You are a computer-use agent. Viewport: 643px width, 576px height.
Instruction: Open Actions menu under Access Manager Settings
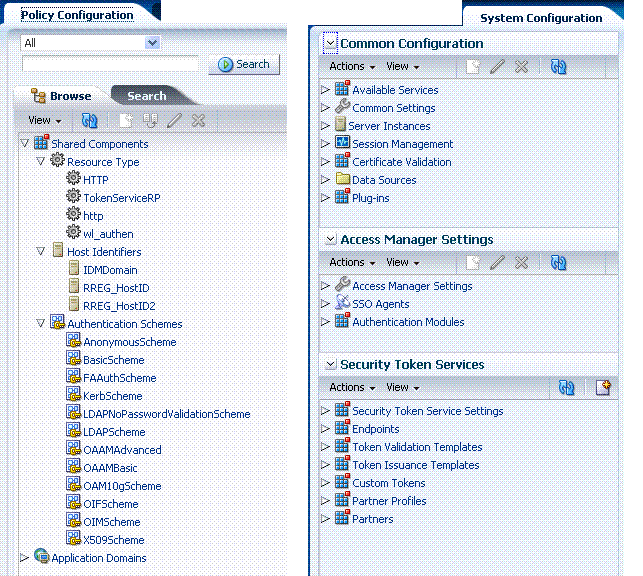point(352,262)
